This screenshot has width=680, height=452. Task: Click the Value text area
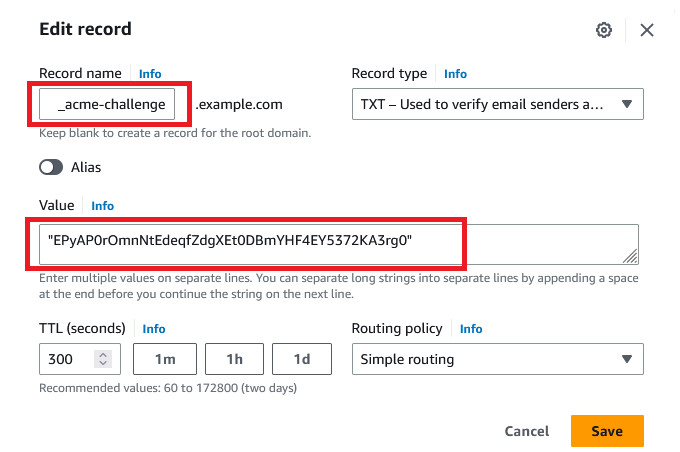[339, 244]
